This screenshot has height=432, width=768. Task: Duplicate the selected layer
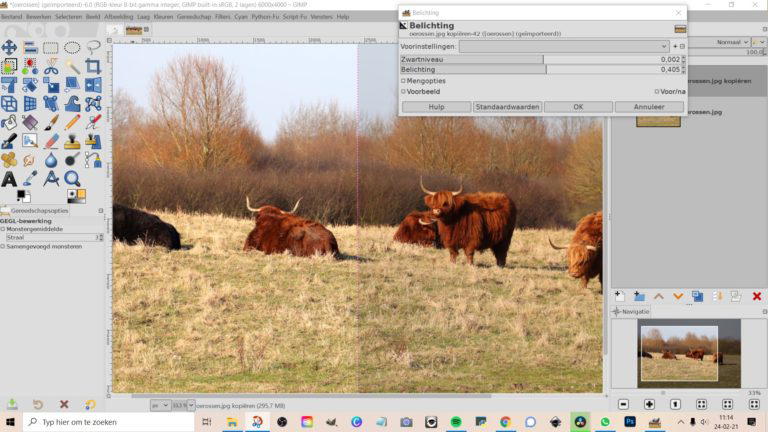click(697, 296)
